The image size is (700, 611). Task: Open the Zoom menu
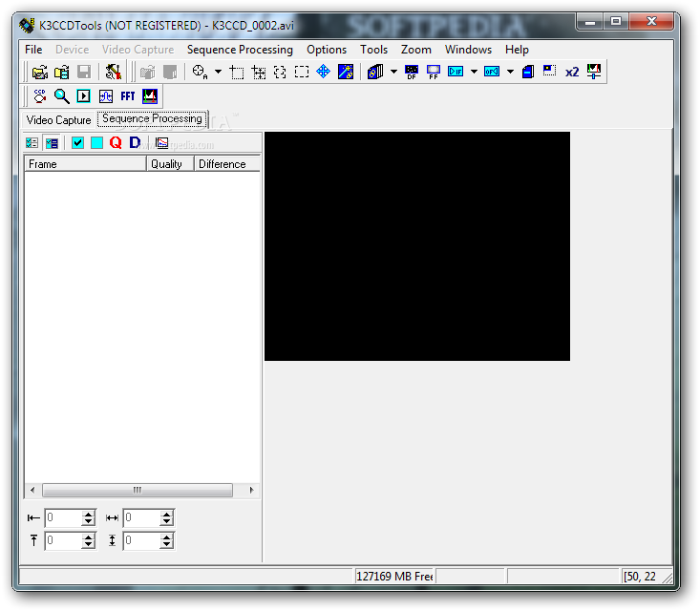416,50
